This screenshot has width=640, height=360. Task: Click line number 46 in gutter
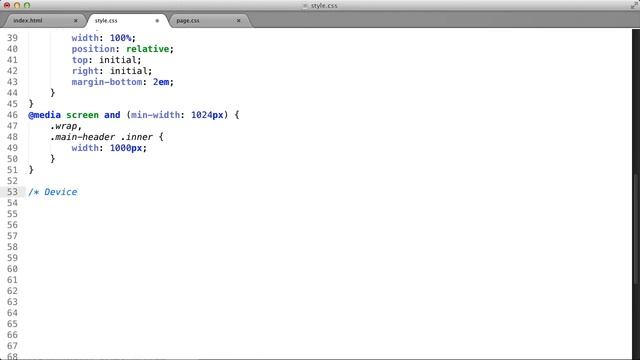(12, 115)
